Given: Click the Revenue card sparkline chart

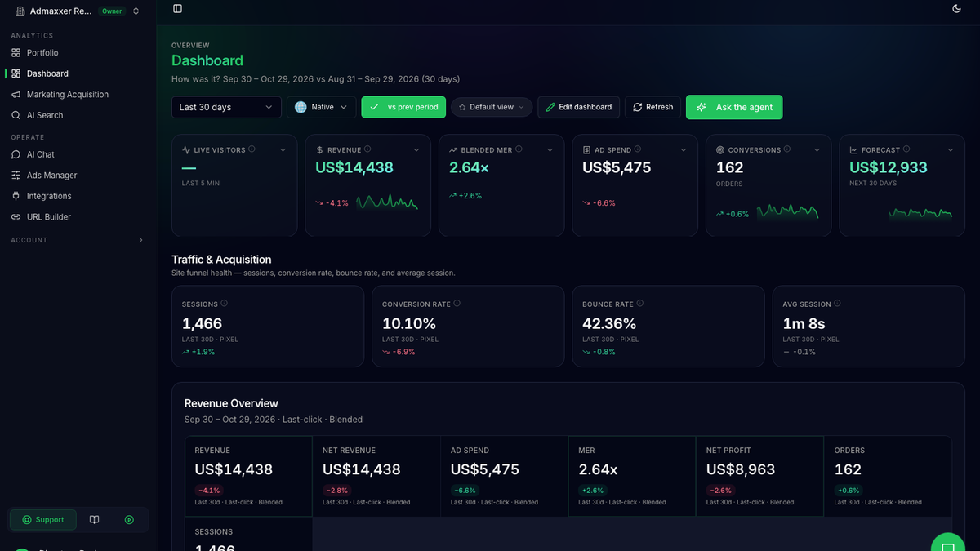Looking at the screenshot, I should pos(387,202).
